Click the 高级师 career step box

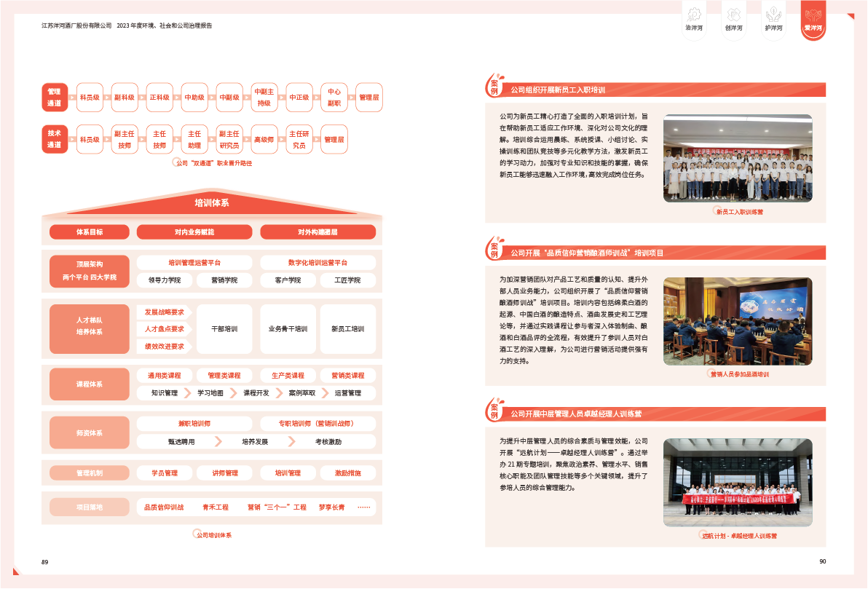[x=264, y=139]
